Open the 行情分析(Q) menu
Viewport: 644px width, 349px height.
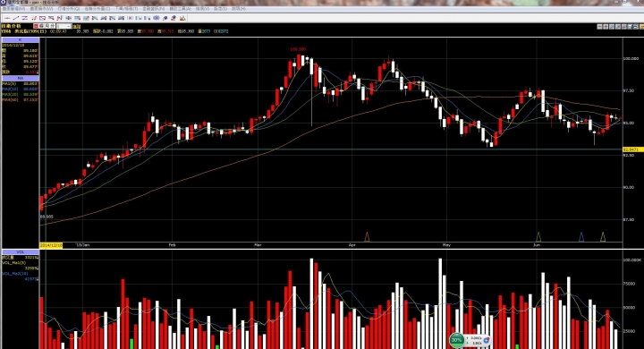pyautogui.click(x=69, y=9)
